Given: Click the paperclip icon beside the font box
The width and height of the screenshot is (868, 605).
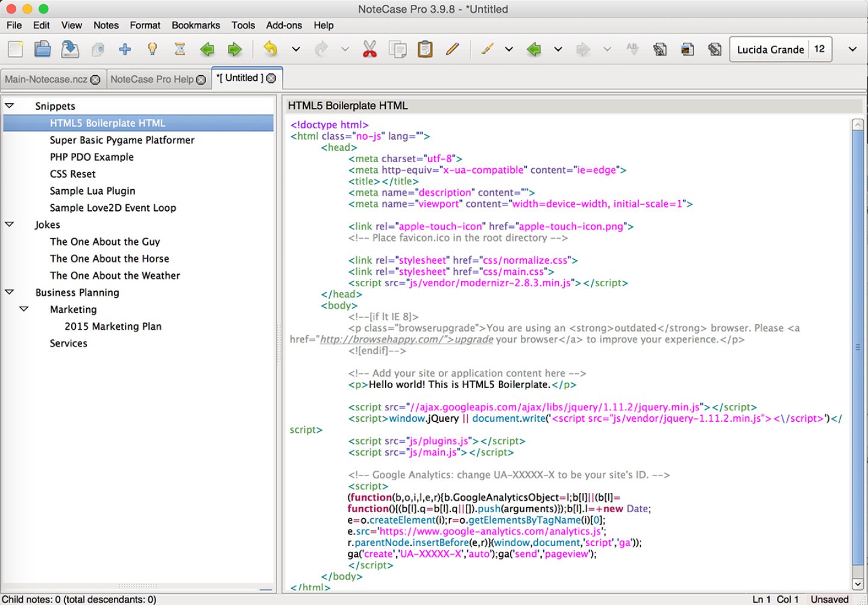Looking at the screenshot, I should 715,49.
